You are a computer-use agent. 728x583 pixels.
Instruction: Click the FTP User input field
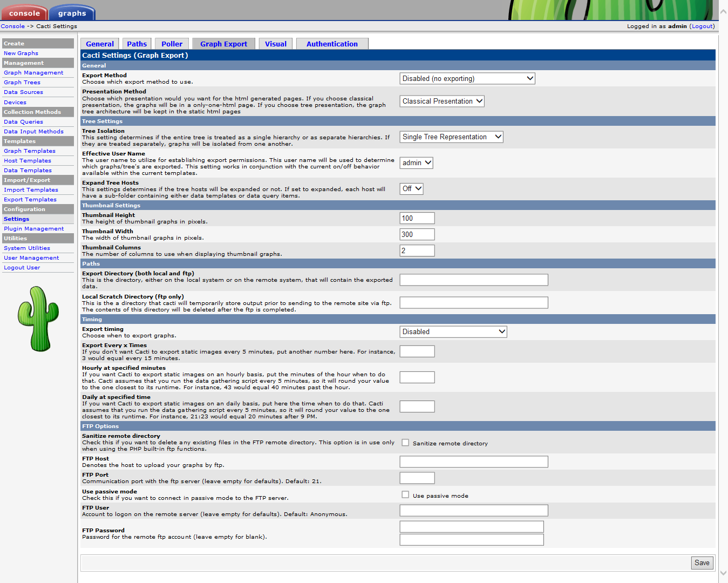tap(474, 510)
